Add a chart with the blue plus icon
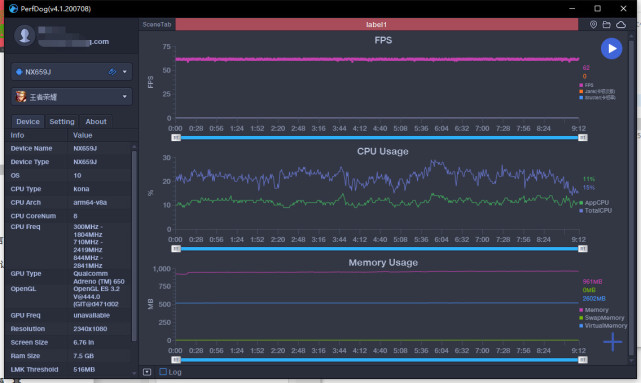641x383 pixels. [612, 342]
